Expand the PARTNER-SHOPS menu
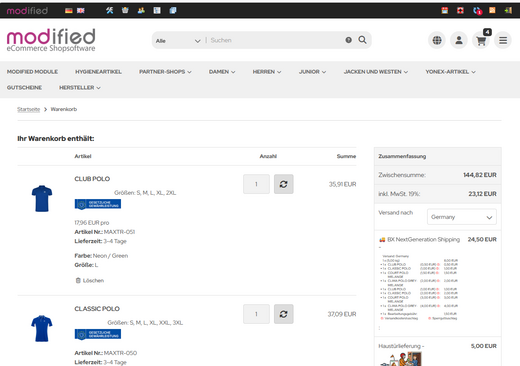Viewport: 520px width, 366px height. (165, 72)
